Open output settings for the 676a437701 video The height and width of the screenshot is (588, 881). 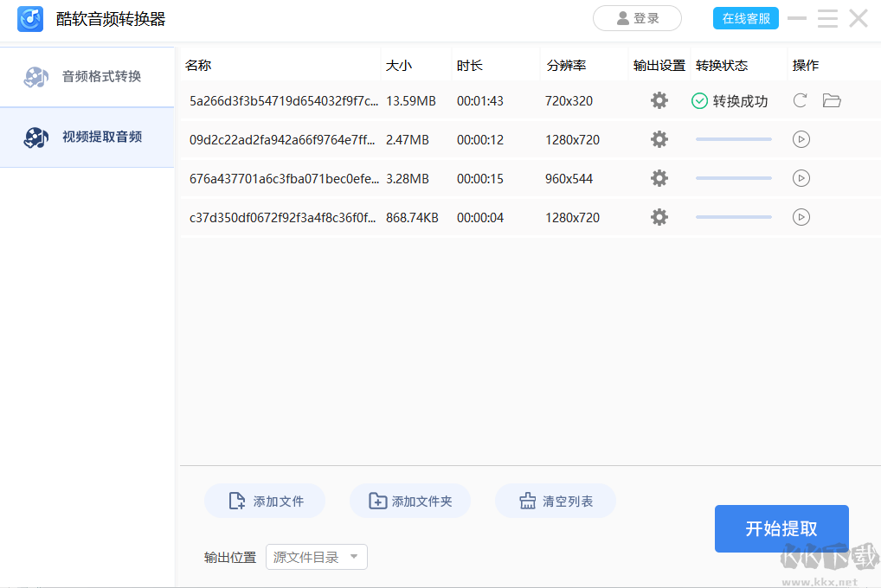[x=659, y=178]
